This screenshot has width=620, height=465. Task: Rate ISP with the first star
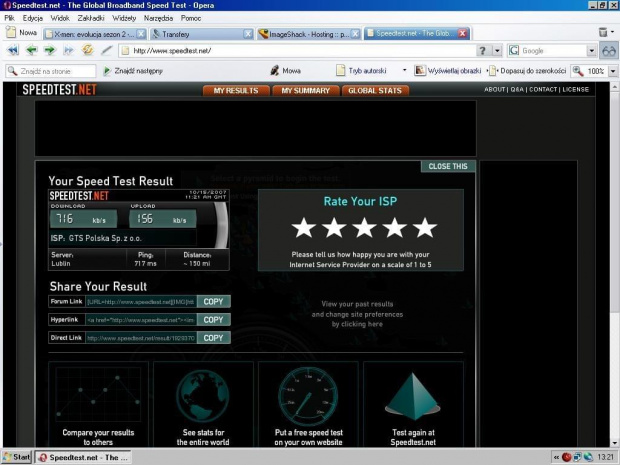pos(304,228)
